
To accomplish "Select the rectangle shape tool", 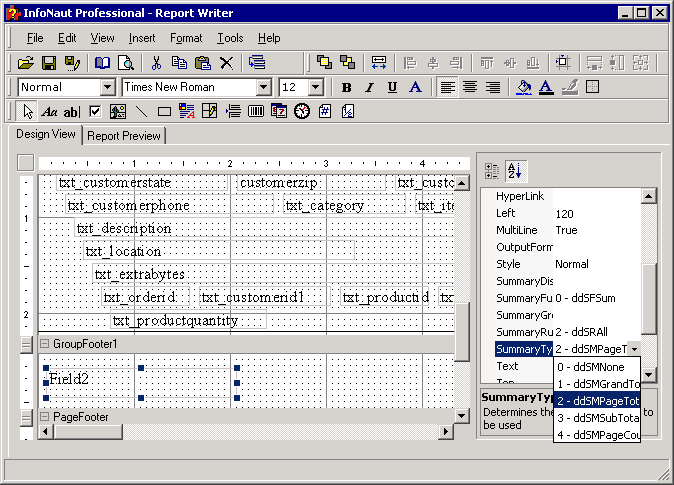I will (x=164, y=112).
